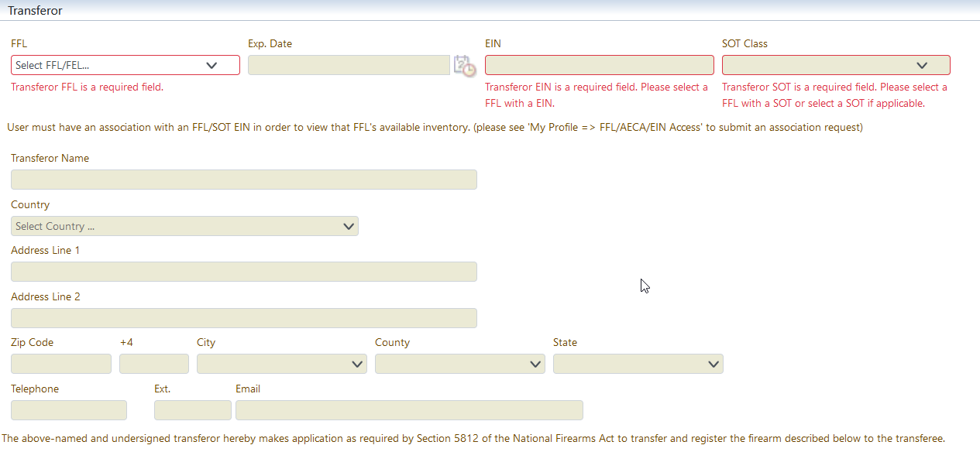This screenshot has height=452, width=980.
Task: Focus the Telephone input field
Action: point(69,410)
